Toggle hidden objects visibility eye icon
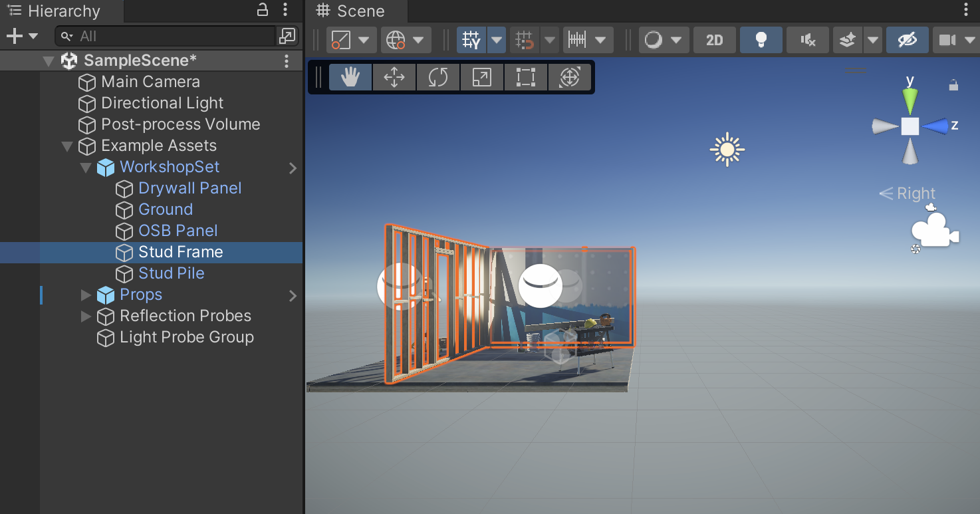Screen dimensions: 980x514 (x=908, y=40)
